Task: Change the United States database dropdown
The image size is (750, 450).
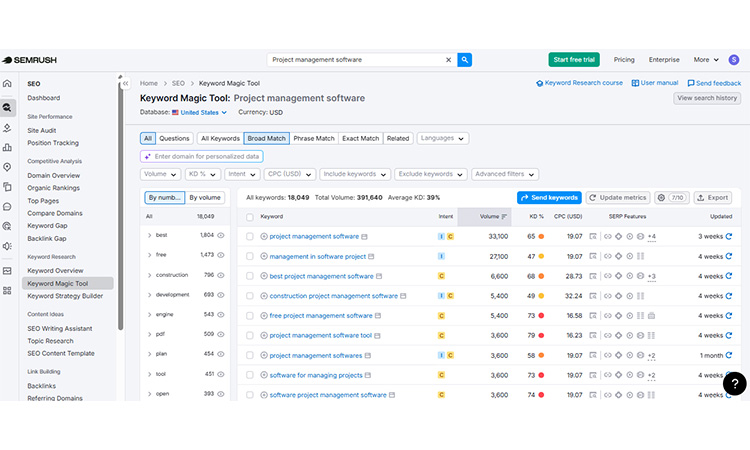Action: pyautogui.click(x=199, y=112)
